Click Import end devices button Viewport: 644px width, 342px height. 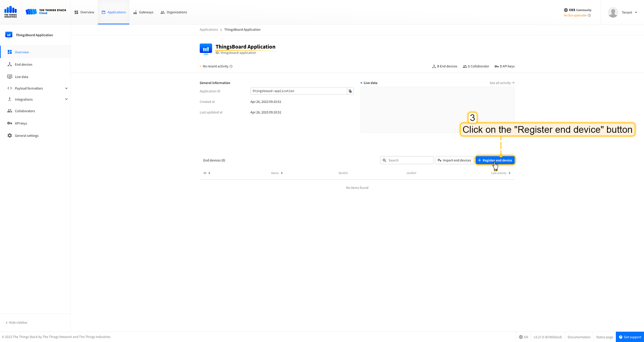pyautogui.click(x=454, y=160)
